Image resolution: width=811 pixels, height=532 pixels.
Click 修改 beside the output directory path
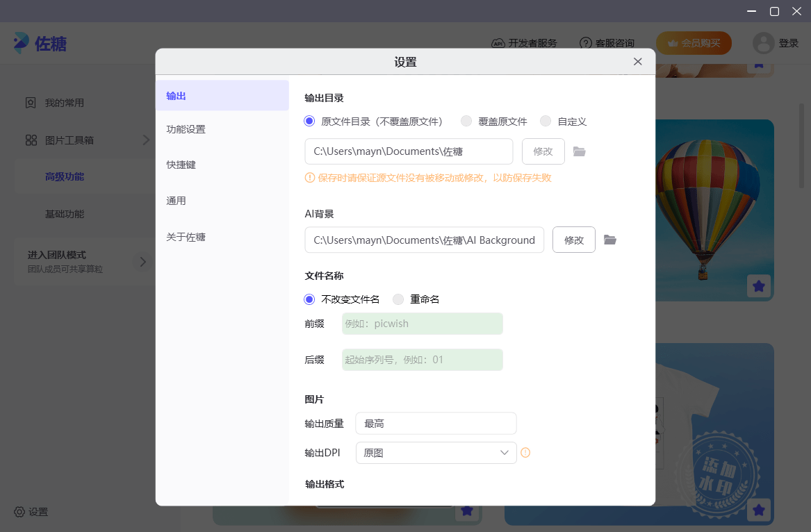tap(543, 151)
